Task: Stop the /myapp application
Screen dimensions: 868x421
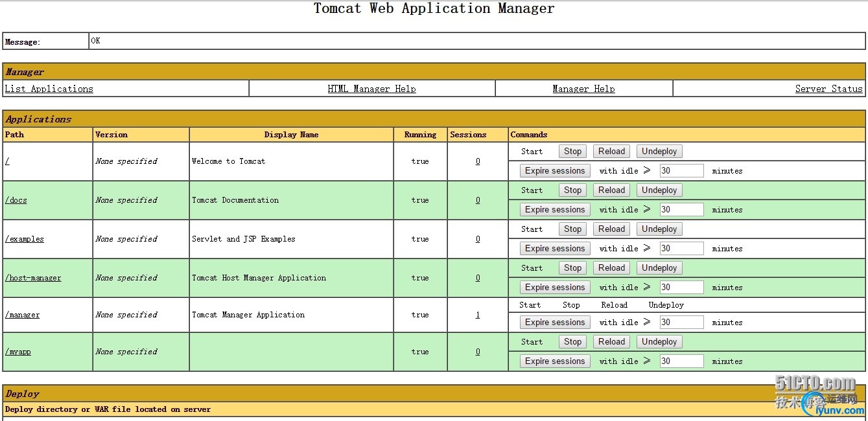Action: click(x=572, y=342)
